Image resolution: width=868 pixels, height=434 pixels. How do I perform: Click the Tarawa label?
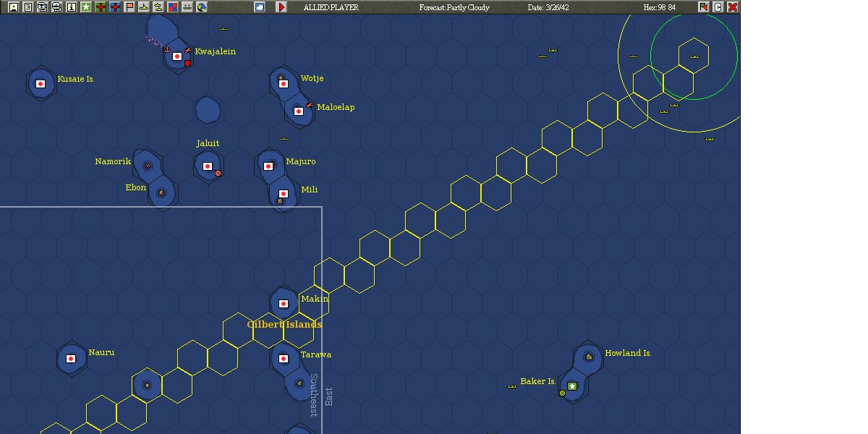[x=316, y=354]
